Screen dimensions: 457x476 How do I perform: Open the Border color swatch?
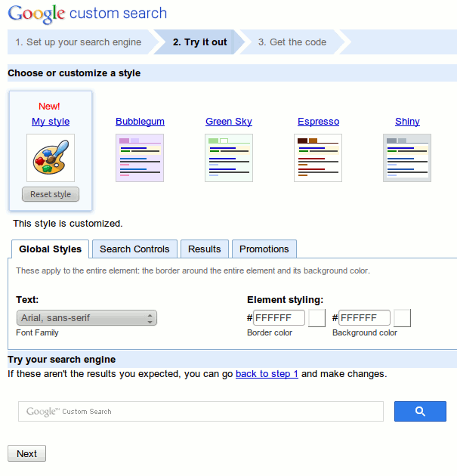(x=317, y=318)
